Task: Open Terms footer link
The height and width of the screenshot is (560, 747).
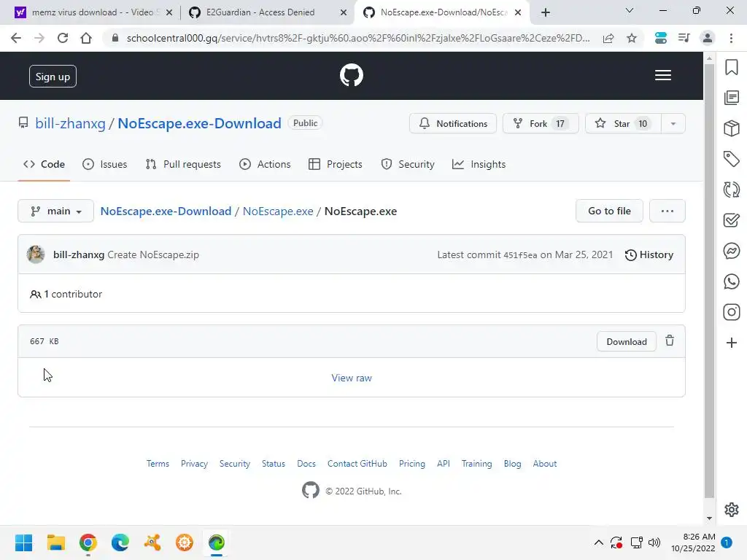Action: click(158, 463)
